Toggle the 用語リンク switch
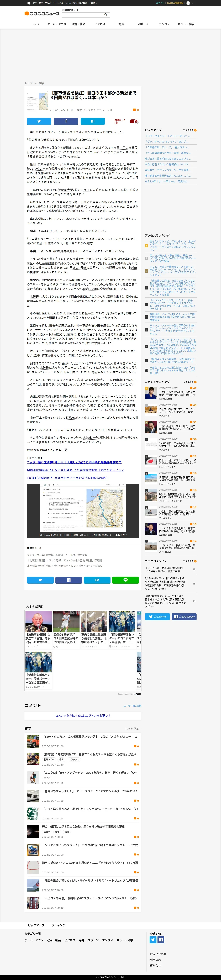The height and width of the screenshot is (980, 221). [x=134, y=121]
